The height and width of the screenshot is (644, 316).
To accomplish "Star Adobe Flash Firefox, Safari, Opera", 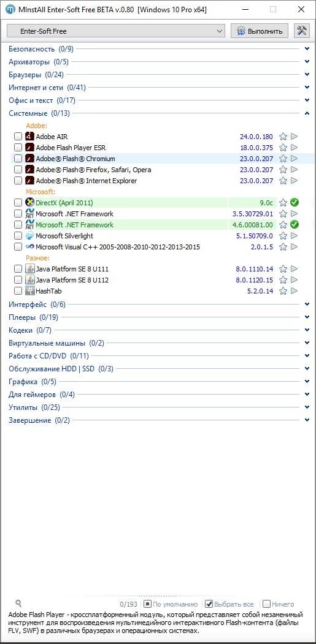I will coord(283,170).
